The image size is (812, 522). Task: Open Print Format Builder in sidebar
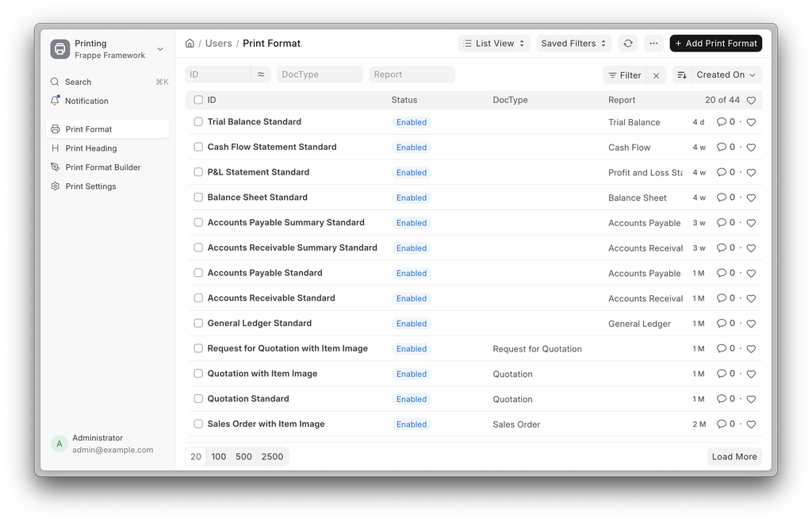(x=102, y=167)
